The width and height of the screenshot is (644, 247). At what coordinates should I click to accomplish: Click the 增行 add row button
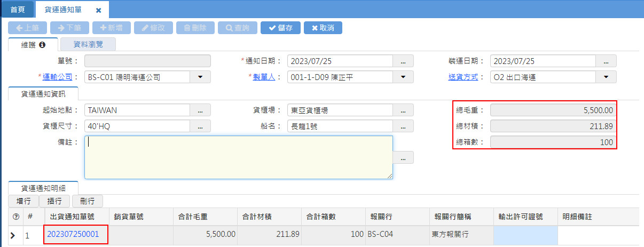click(x=23, y=201)
